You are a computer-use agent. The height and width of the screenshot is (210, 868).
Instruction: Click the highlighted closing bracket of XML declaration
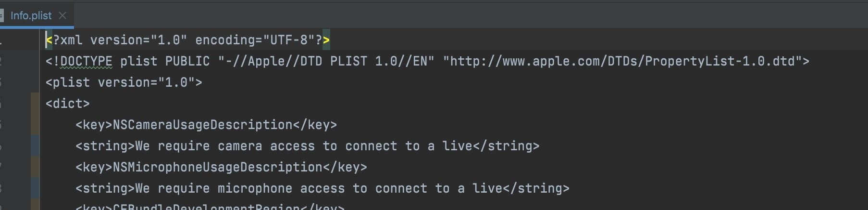click(326, 40)
